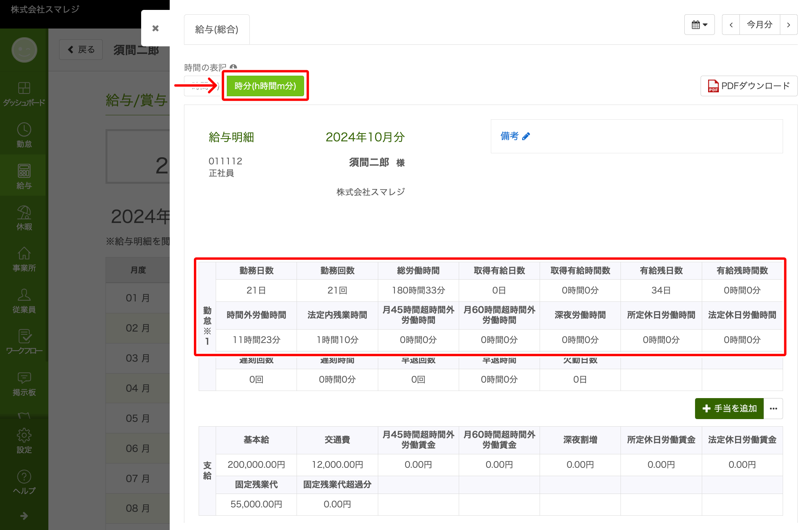Click the 今月分 button
The height and width of the screenshot is (530, 812).
[760, 25]
